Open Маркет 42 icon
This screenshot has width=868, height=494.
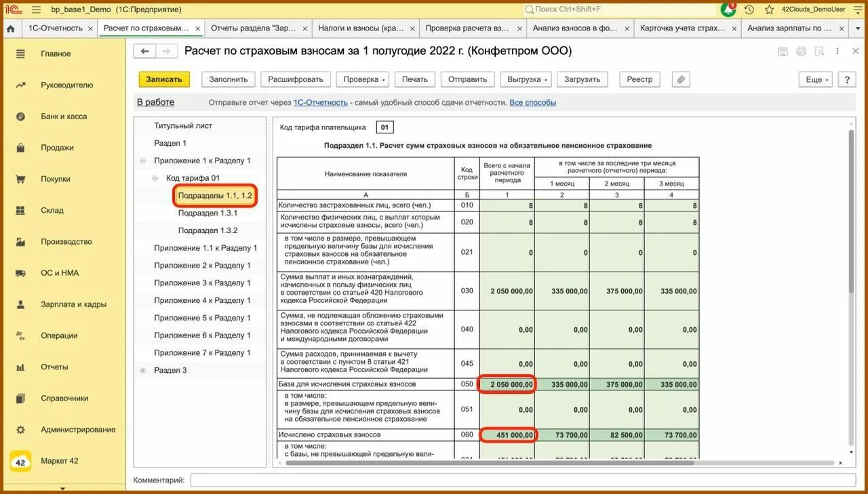coord(20,461)
